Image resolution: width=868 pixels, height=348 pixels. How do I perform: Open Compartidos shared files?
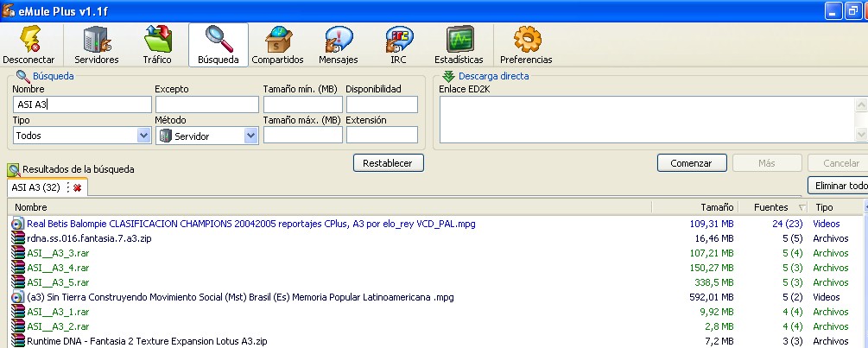(x=278, y=45)
